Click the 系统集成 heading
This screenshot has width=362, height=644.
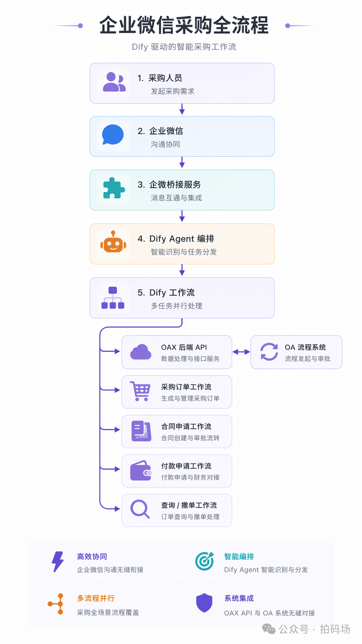(239, 598)
